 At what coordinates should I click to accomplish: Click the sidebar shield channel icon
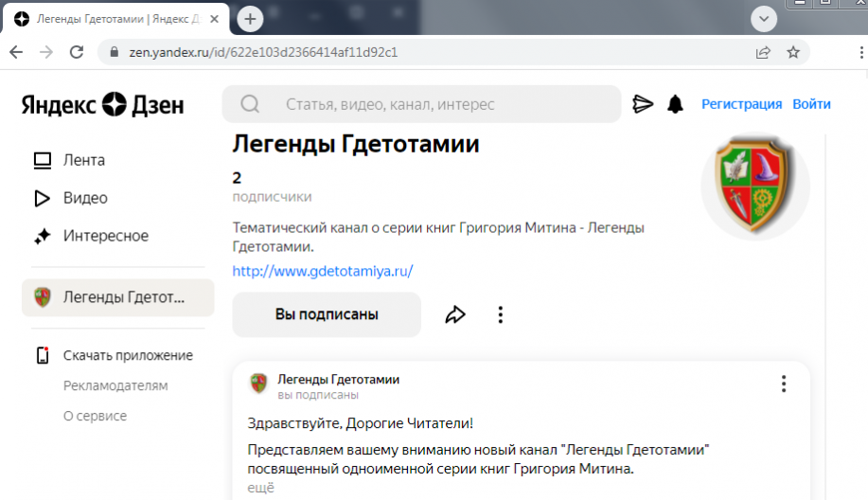[42, 297]
